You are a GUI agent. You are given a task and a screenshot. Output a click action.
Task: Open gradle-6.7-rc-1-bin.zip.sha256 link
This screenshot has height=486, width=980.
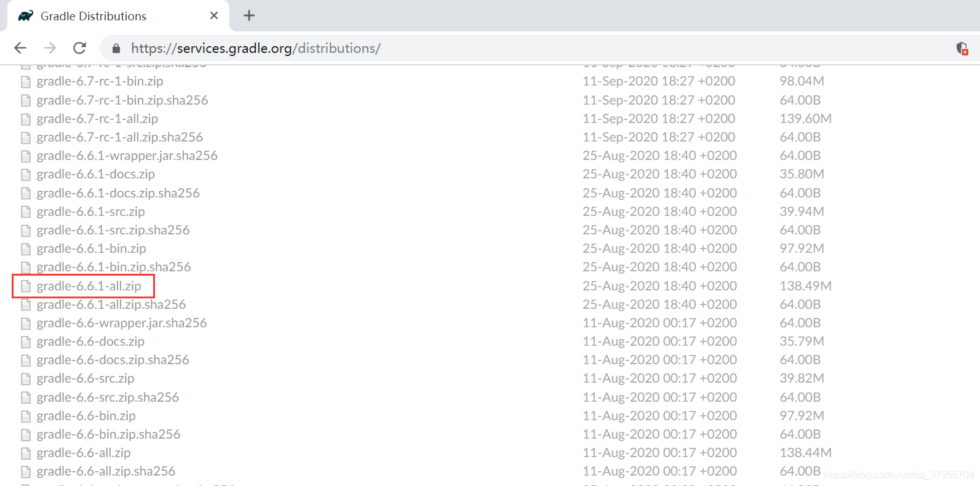click(122, 100)
